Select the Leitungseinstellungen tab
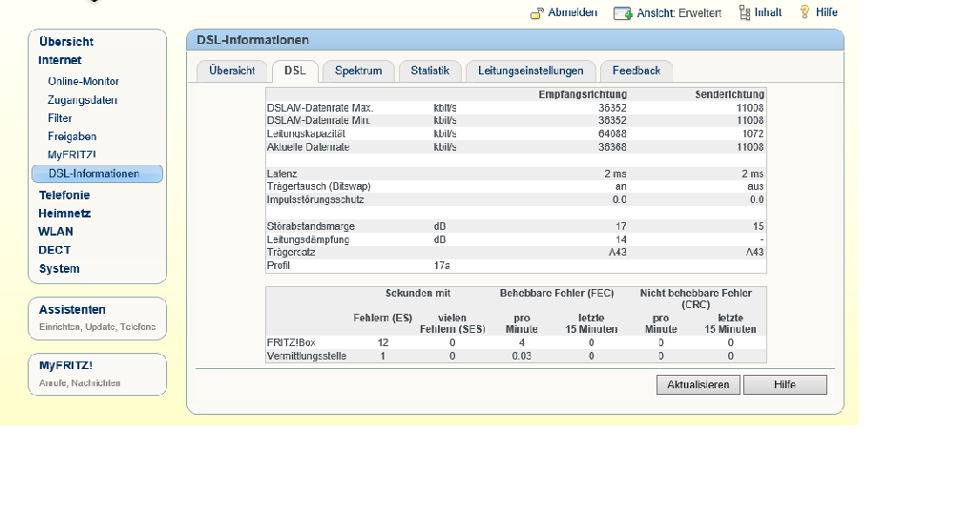980x515 pixels. [531, 71]
